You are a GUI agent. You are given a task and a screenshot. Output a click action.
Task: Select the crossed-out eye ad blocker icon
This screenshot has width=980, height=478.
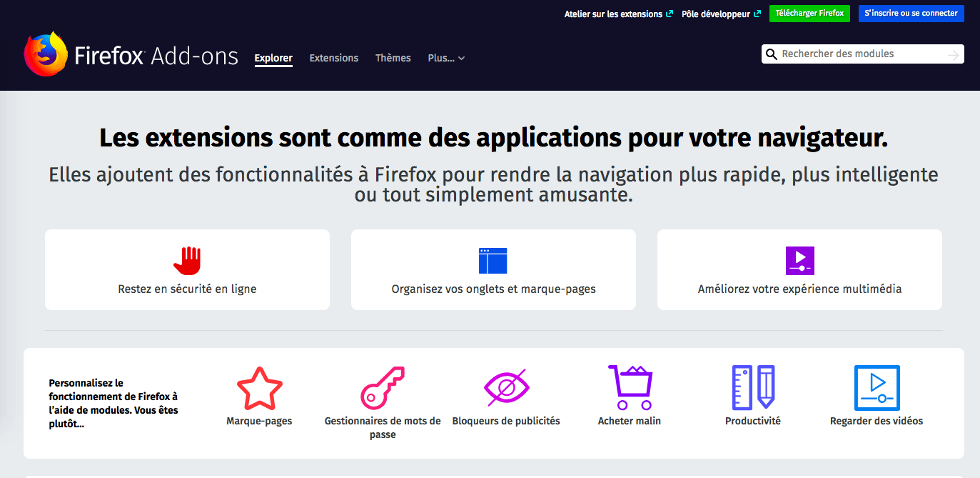(506, 388)
